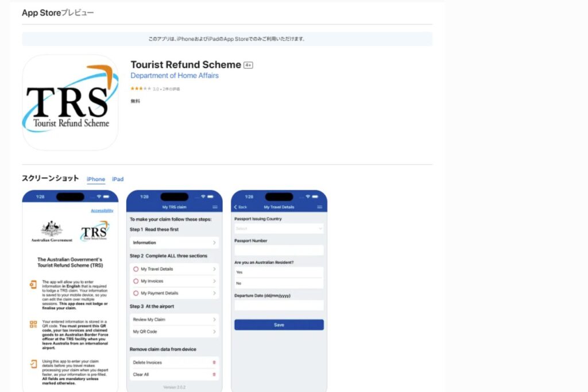Click the orange QR code icon
This screenshot has width=588, height=392.
(x=33, y=324)
